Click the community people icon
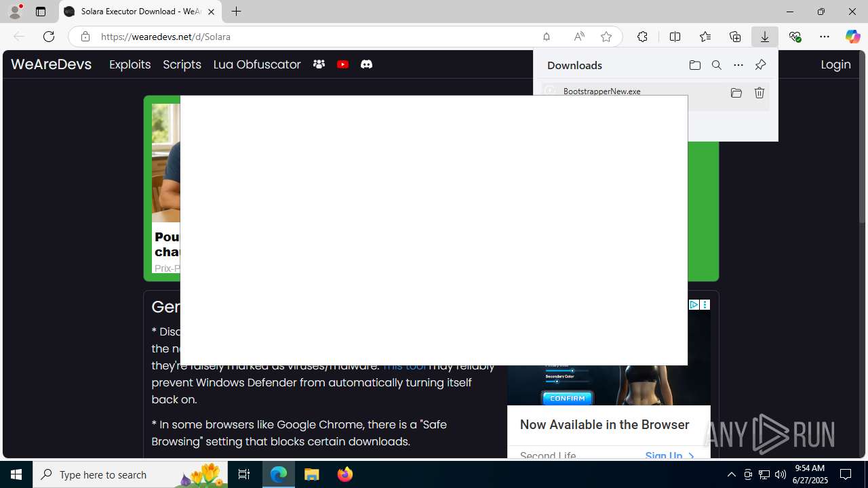This screenshot has width=868, height=488. [x=319, y=64]
